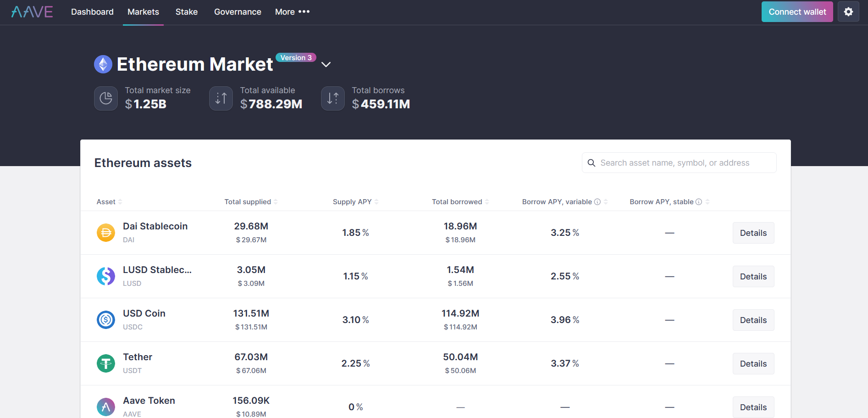This screenshot has height=418, width=868.
Task: Click the 18.96M total borrowed value
Action: tap(460, 226)
